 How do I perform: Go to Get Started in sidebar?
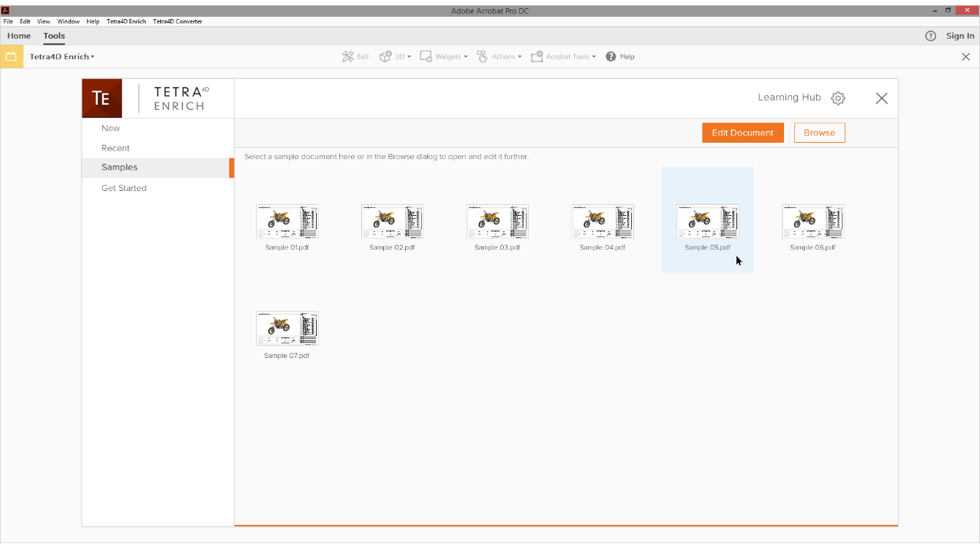pos(124,188)
